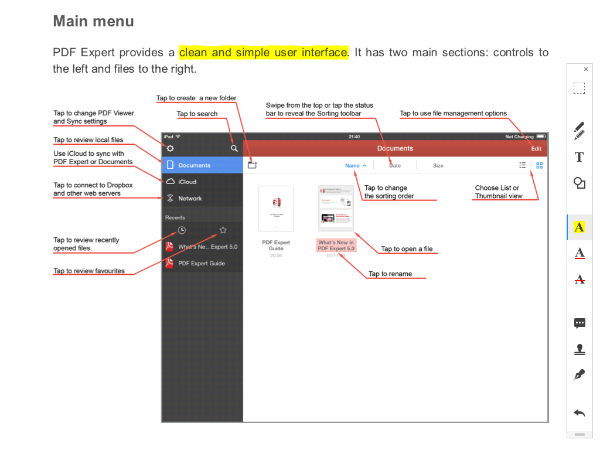600x450 pixels.
Task: Activate the yellow highlight text tool
Action: [579, 227]
